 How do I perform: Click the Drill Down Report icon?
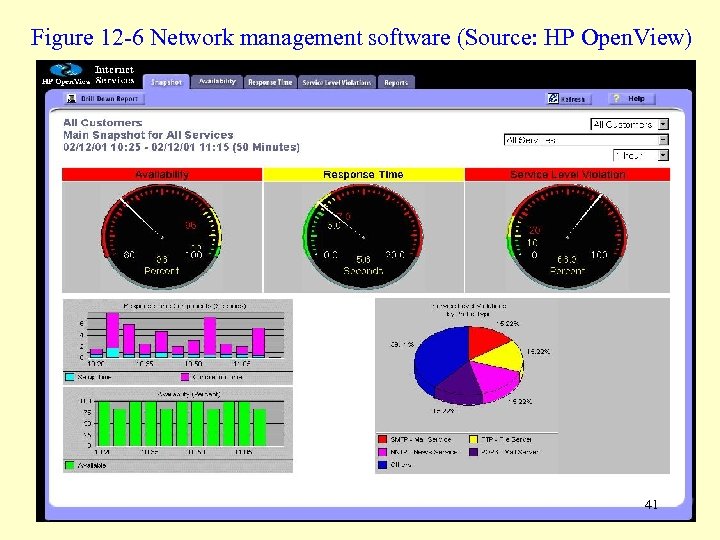(x=71, y=99)
